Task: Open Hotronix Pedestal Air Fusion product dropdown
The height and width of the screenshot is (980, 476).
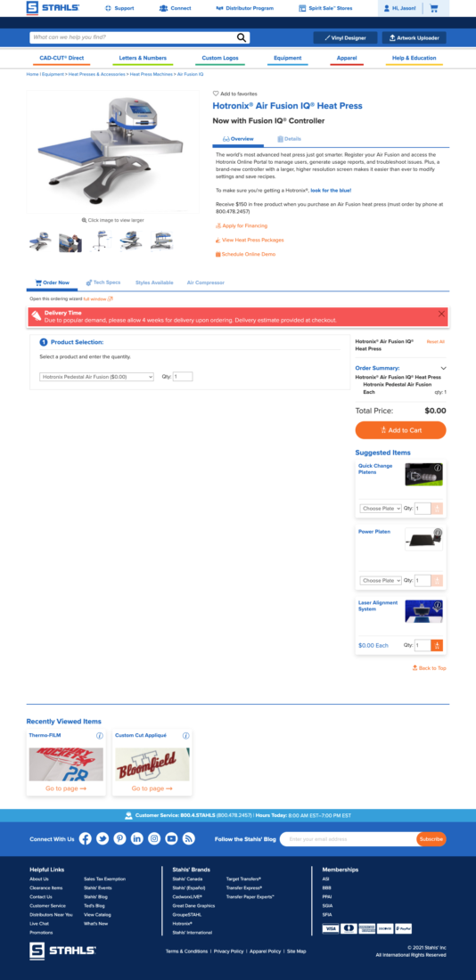Action: coord(96,377)
